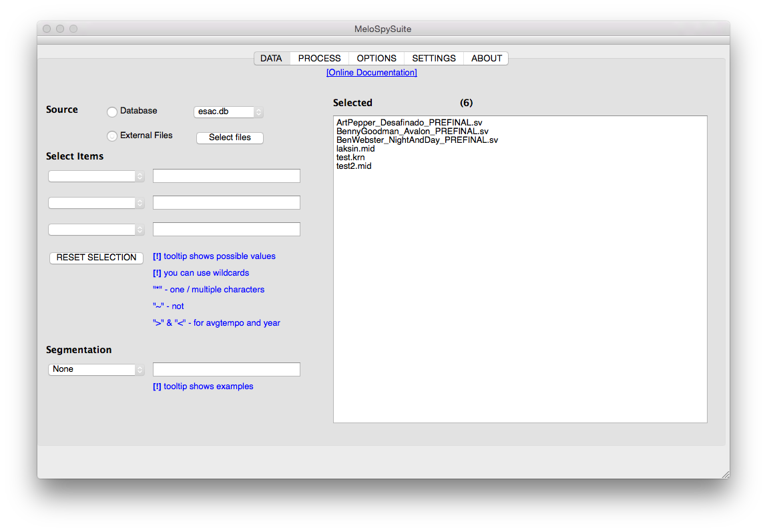Choose the Database source radio button
The width and height of the screenshot is (767, 532).
(112, 112)
